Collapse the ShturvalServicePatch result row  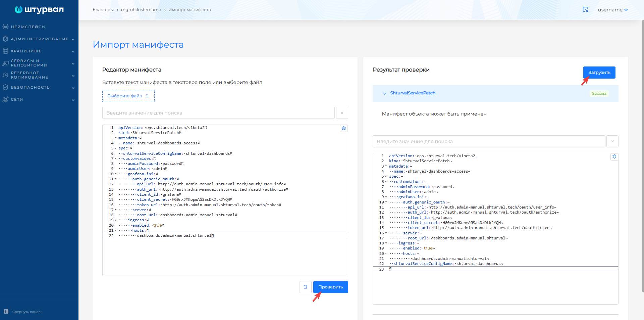tap(385, 93)
